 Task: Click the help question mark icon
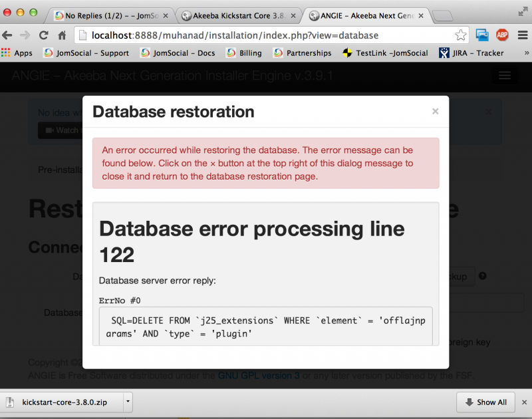coord(483,276)
